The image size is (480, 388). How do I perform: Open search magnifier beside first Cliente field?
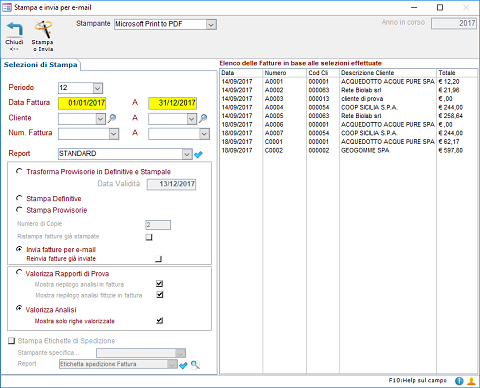tap(112, 118)
